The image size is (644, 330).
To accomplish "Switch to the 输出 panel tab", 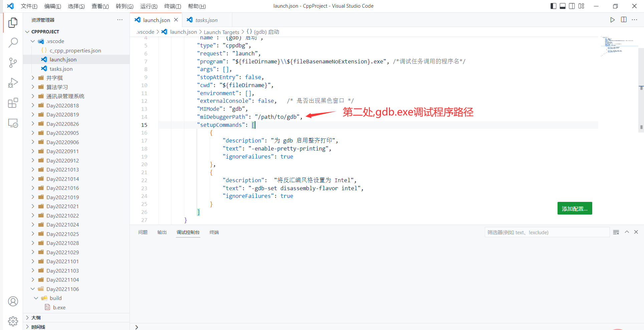I will click(x=162, y=232).
